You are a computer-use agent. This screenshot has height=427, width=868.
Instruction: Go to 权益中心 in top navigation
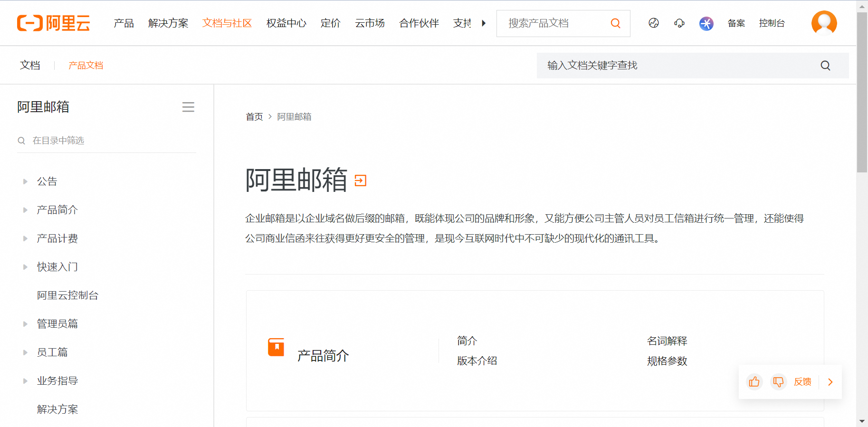[286, 23]
